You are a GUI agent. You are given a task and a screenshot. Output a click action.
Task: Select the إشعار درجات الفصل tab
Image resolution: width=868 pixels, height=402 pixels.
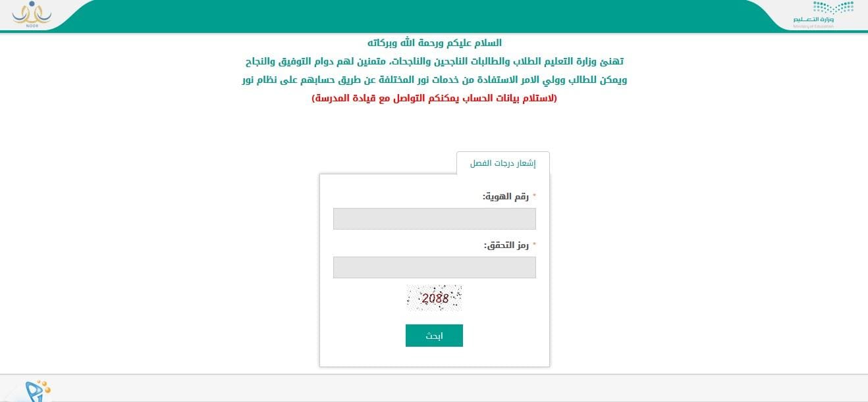502,163
